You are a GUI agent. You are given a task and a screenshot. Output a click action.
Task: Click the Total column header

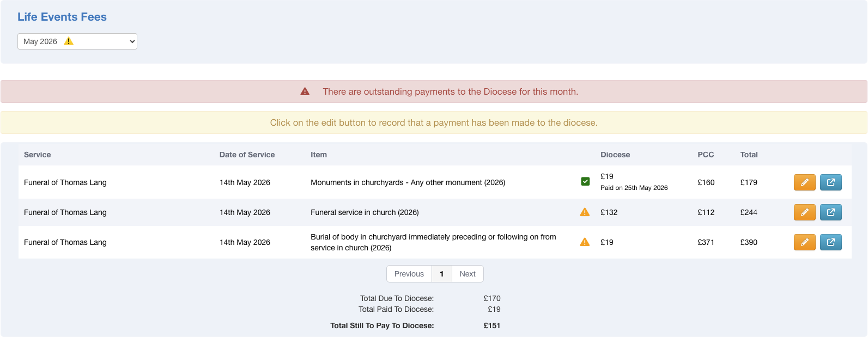point(749,155)
